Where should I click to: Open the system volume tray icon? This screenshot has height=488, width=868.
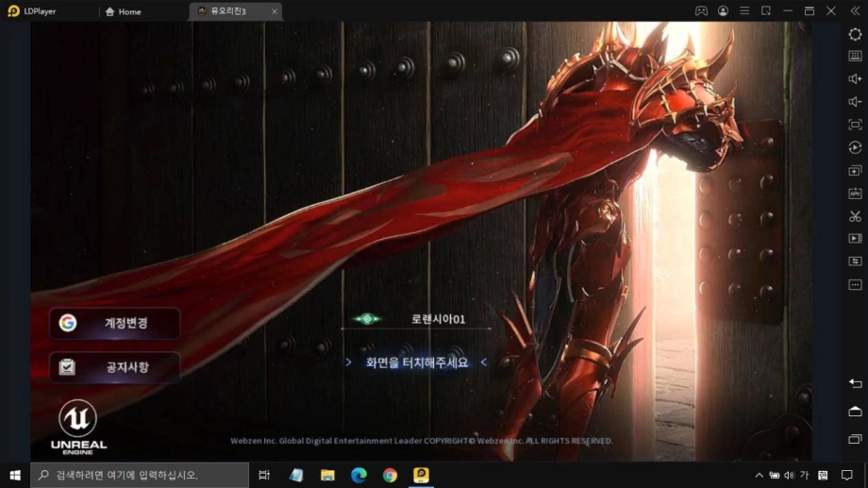pos(790,476)
